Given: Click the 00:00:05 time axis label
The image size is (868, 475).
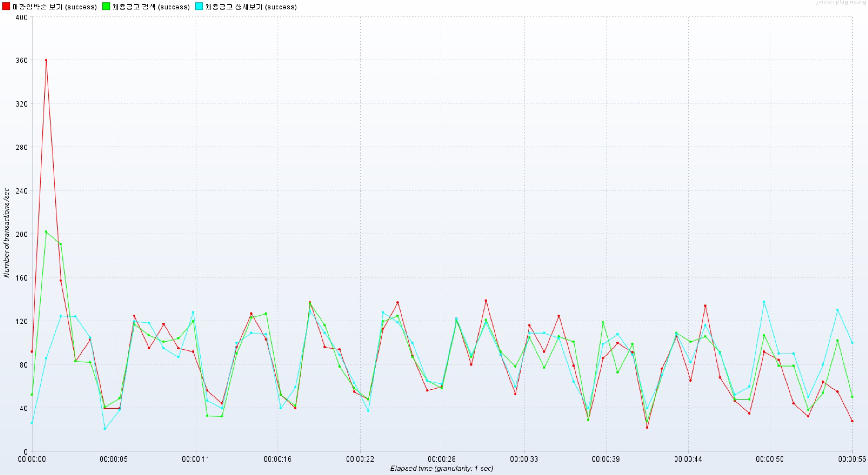Looking at the screenshot, I should click(x=114, y=459).
